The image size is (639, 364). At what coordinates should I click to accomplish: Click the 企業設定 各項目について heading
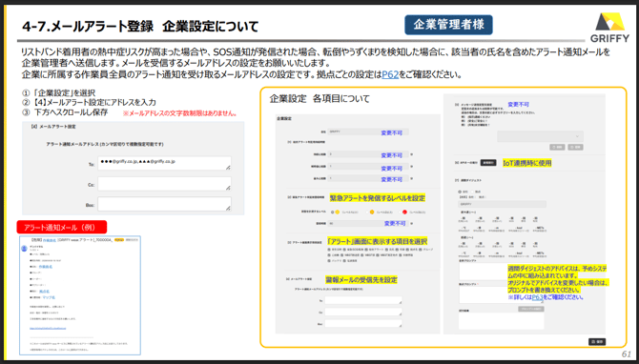(x=319, y=99)
